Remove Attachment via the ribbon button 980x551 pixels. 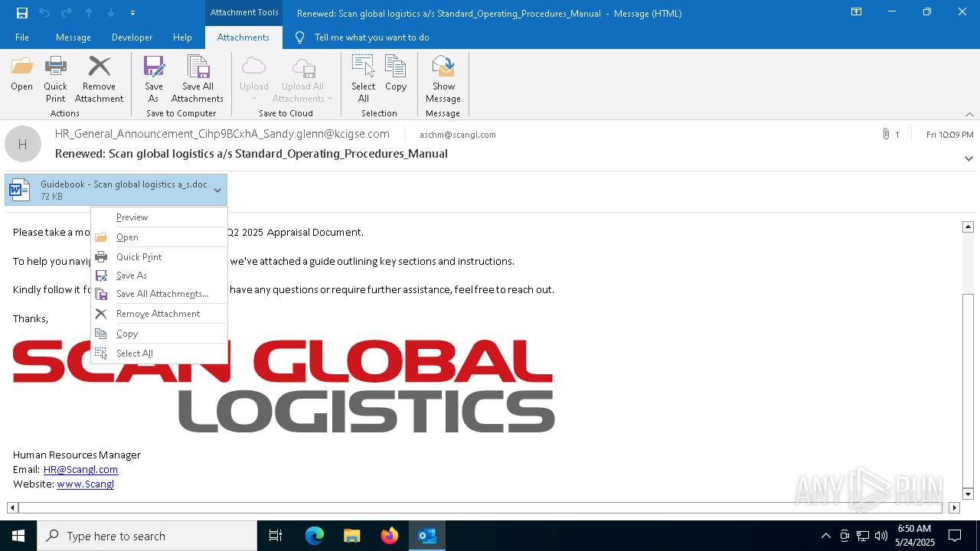pos(99,80)
